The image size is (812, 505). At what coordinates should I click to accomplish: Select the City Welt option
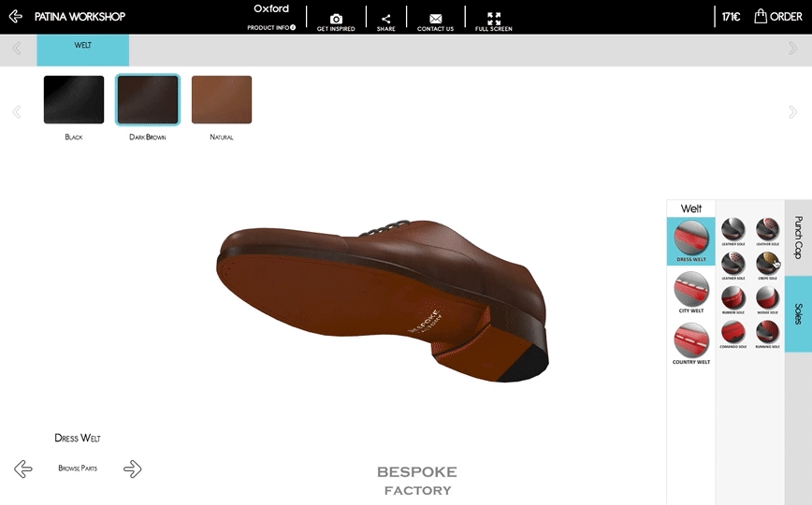(691, 289)
